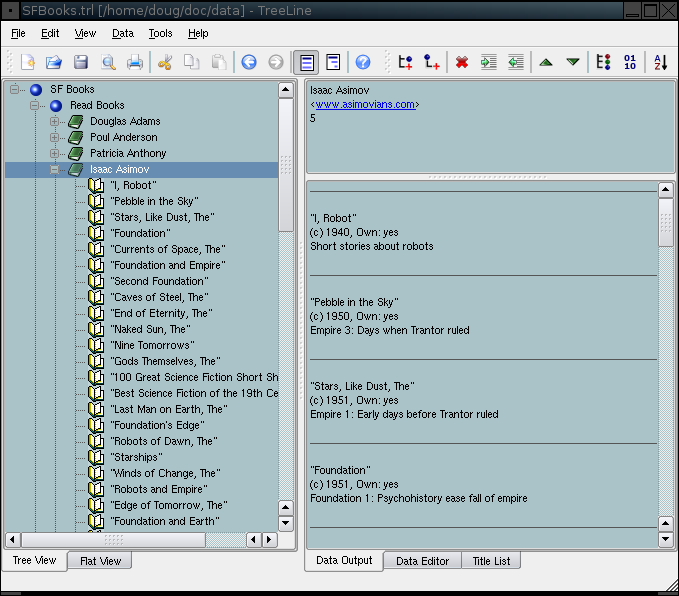The image size is (679, 596).
Task: Create a new file with the New icon
Action: coord(28,62)
